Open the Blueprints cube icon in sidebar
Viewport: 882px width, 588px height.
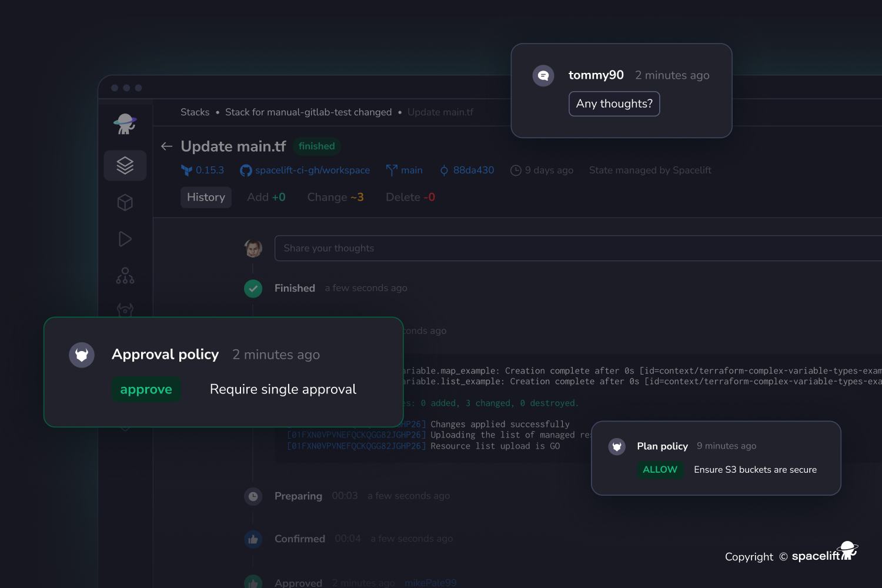[125, 202]
